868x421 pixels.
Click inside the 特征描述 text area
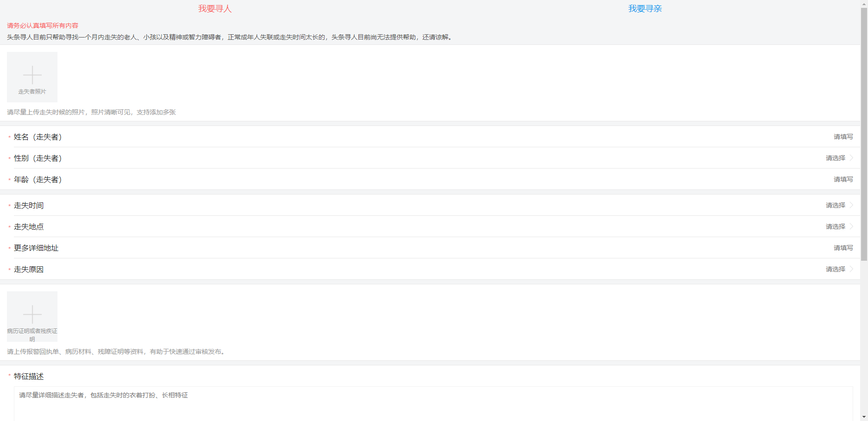[433, 403]
